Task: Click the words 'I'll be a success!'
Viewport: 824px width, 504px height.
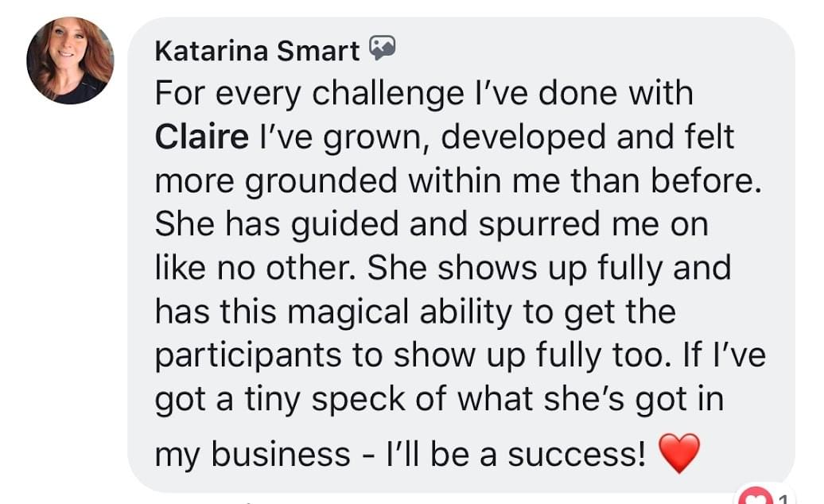Action: pos(516,454)
